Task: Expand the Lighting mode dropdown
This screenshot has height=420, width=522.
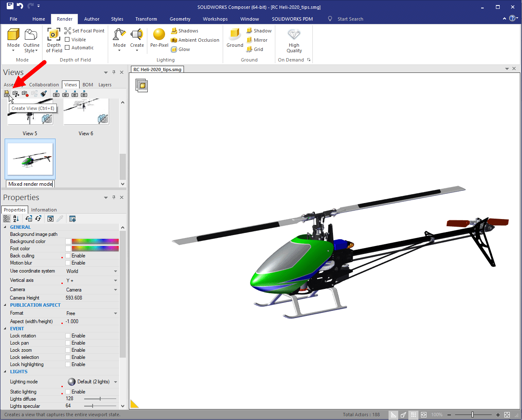Action: click(115, 382)
